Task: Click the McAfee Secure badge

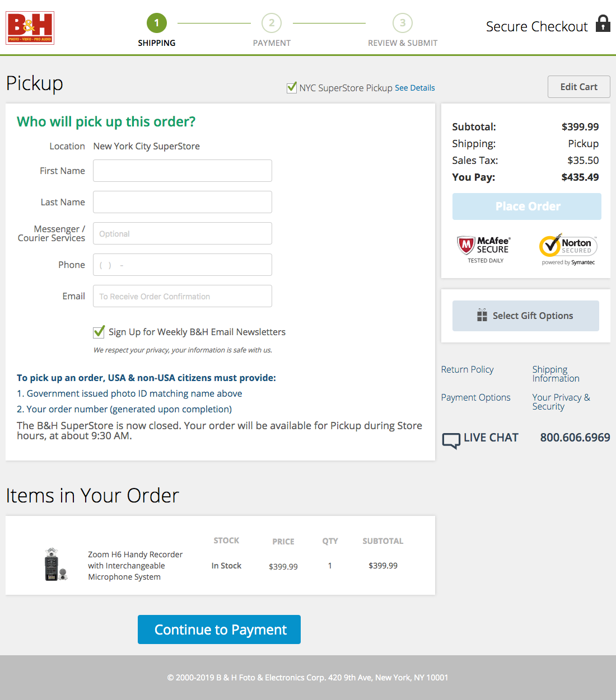Action: 484,249
